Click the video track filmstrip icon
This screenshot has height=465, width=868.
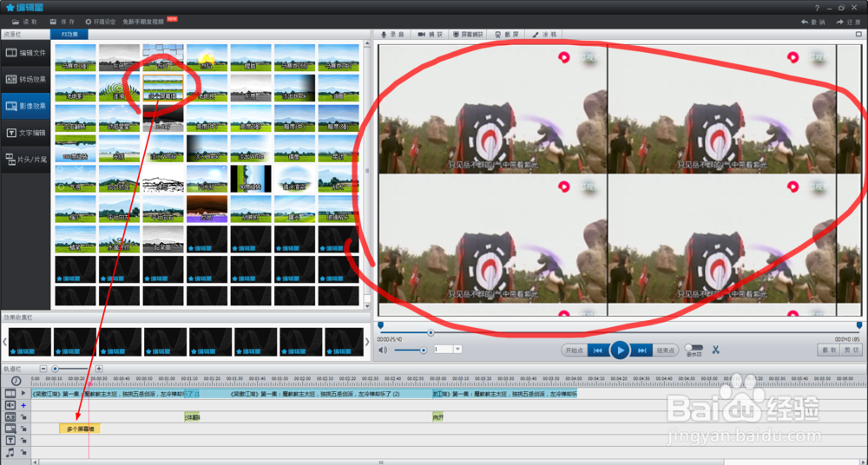[x=10, y=393]
